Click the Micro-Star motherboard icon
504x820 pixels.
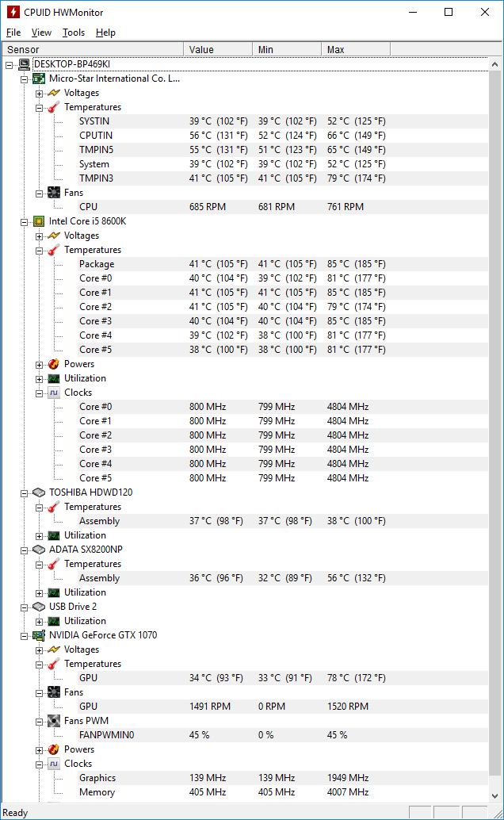(x=39, y=79)
